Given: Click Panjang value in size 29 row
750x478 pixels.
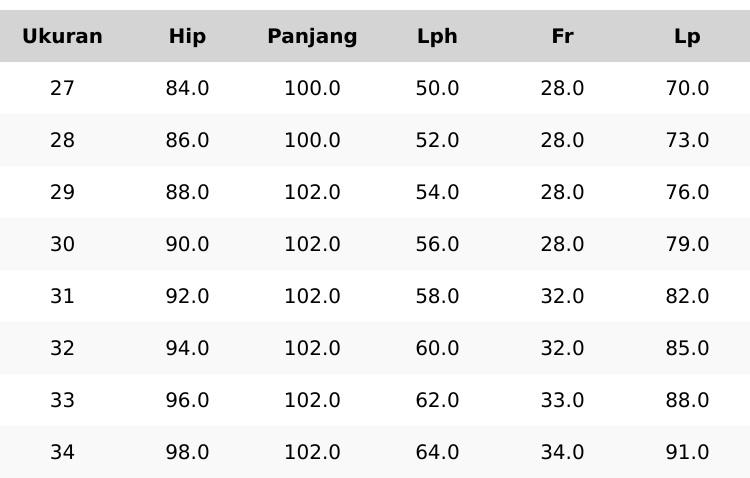Looking at the screenshot, I should [312, 193].
